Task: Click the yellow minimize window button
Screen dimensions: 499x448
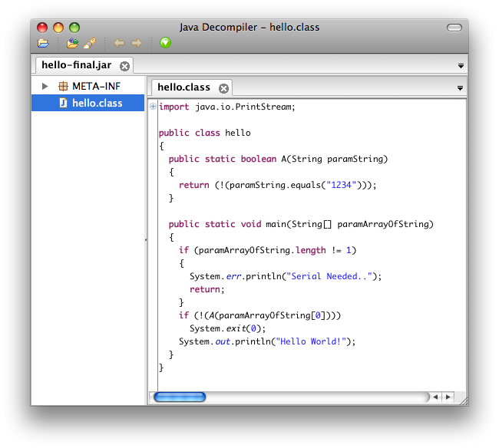Action: 58,28
